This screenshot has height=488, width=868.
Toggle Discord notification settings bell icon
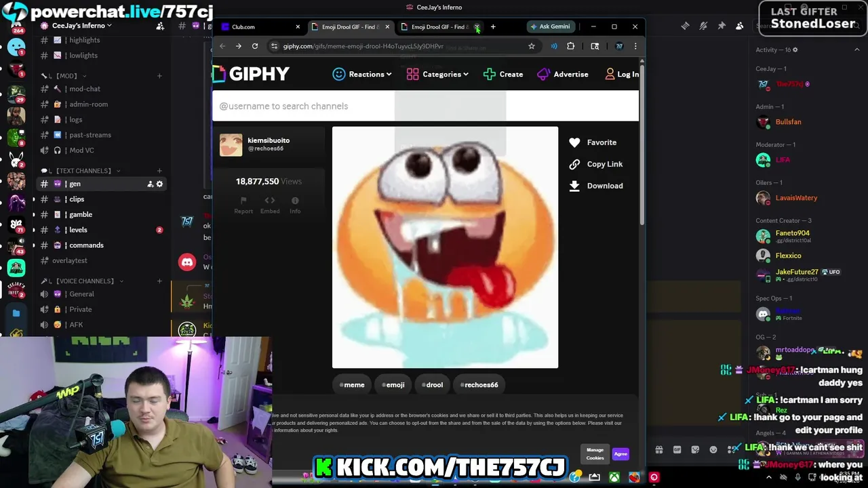pyautogui.click(x=703, y=26)
